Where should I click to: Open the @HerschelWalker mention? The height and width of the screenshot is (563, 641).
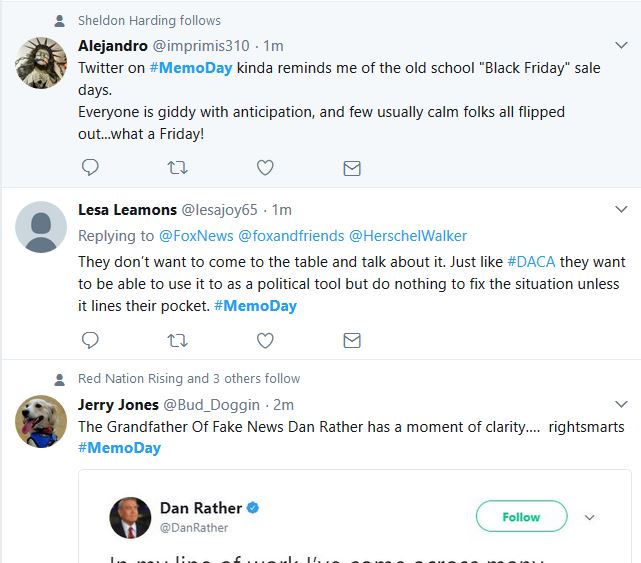pos(408,236)
